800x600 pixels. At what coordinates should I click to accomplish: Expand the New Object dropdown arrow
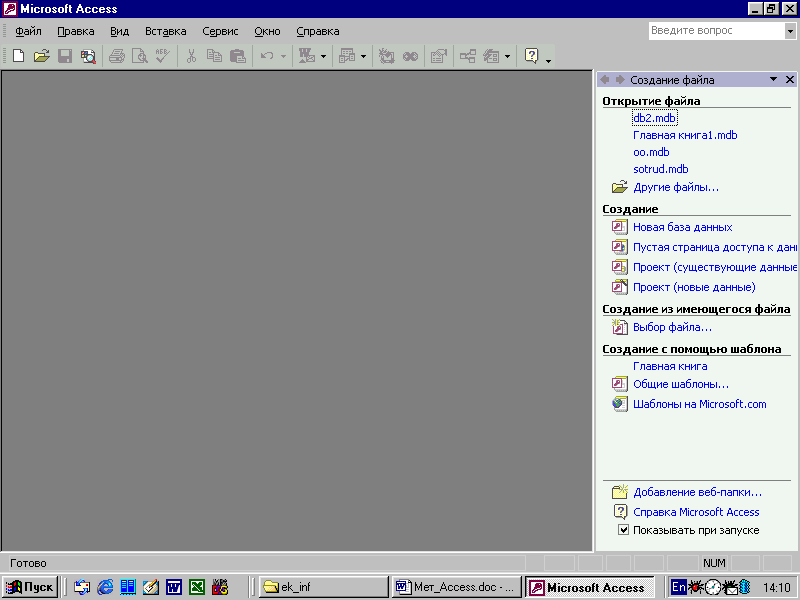507,56
